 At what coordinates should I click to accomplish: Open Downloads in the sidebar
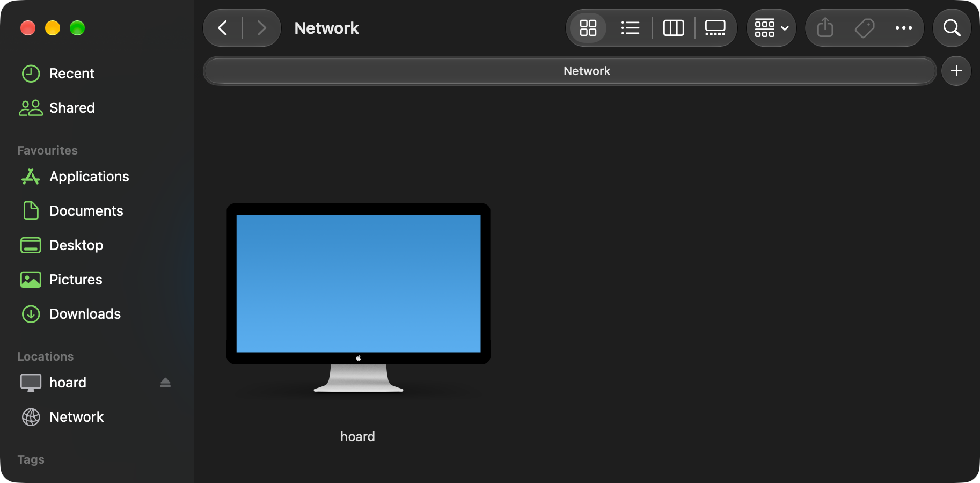pyautogui.click(x=85, y=314)
